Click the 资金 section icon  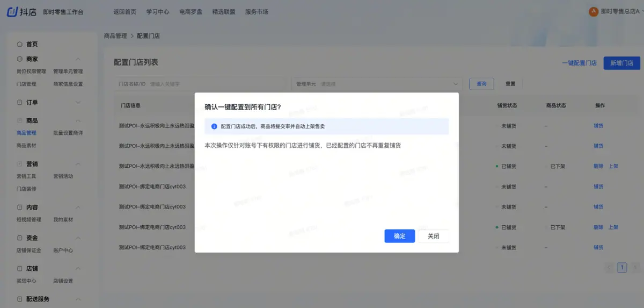point(20,238)
